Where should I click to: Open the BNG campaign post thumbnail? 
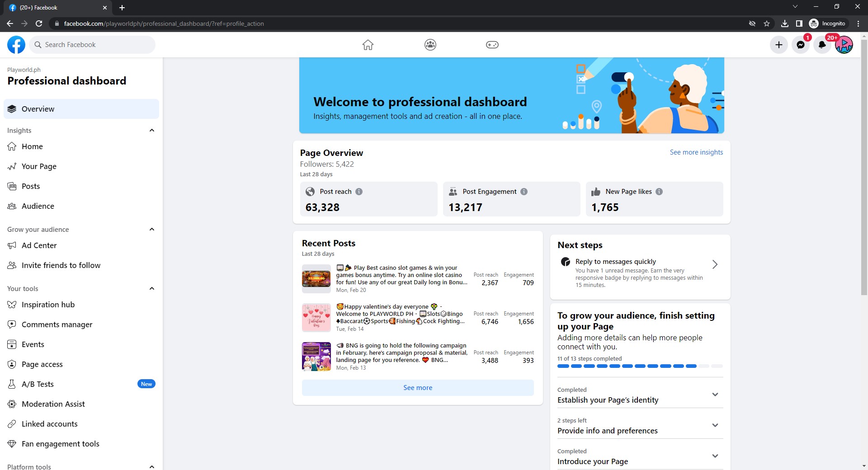(x=316, y=357)
